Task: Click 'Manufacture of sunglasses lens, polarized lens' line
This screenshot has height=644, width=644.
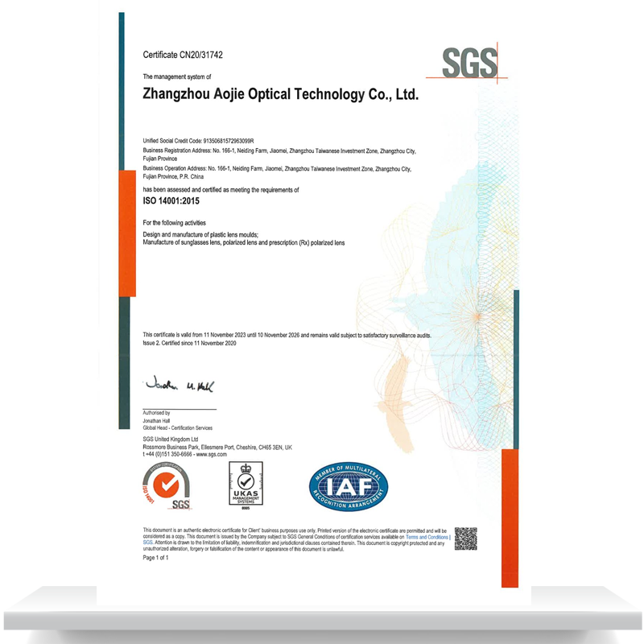Action: point(244,243)
